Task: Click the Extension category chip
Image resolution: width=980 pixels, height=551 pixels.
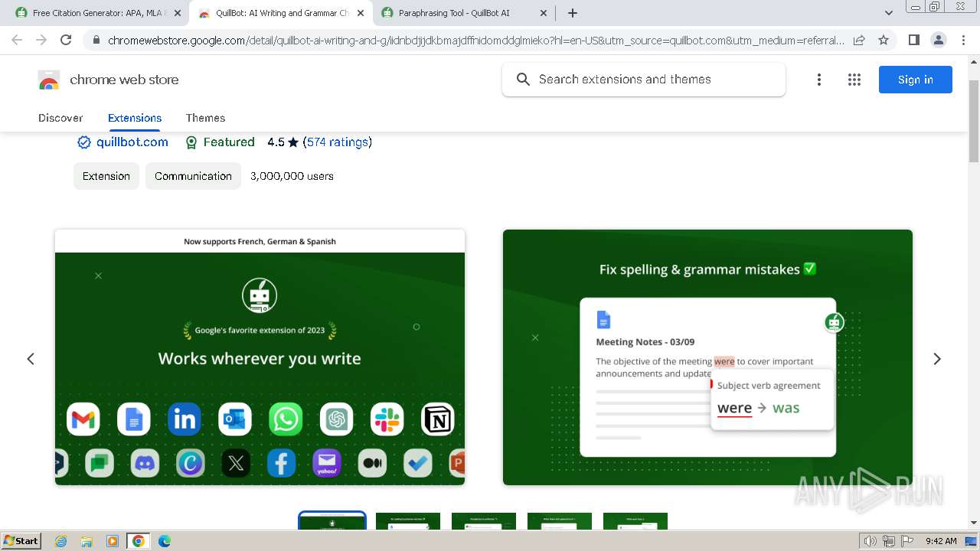Action: pyautogui.click(x=106, y=176)
